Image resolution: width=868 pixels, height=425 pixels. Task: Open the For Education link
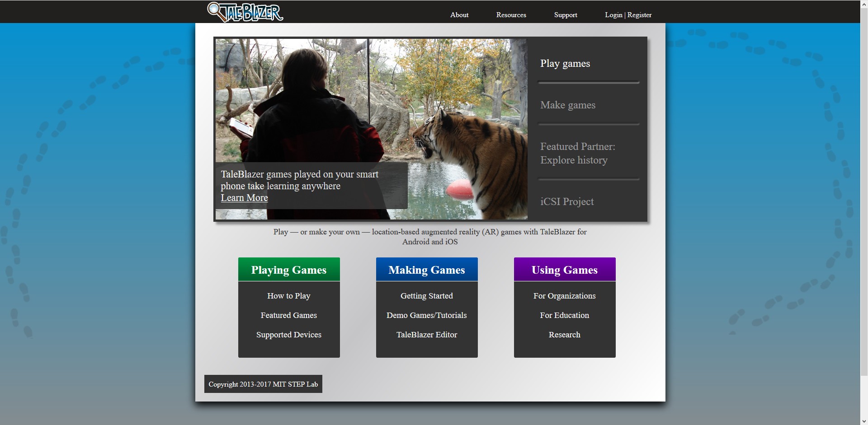(x=565, y=315)
